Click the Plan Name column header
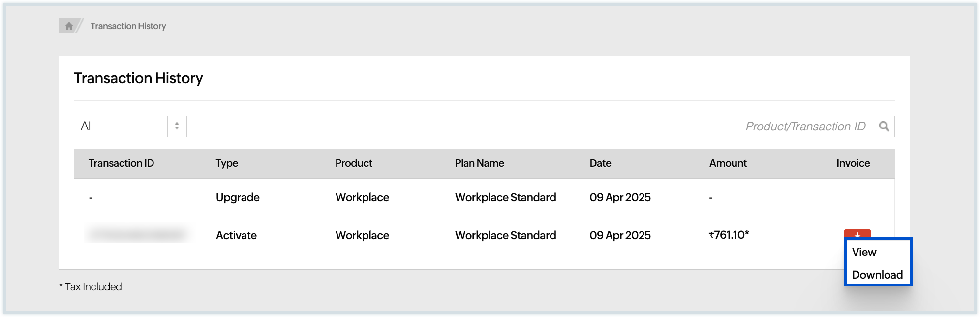980x317 pixels. pos(479,163)
